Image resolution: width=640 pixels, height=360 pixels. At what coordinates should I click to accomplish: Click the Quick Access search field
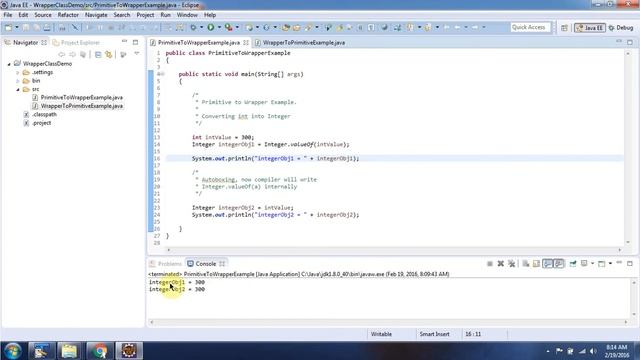click(x=530, y=27)
